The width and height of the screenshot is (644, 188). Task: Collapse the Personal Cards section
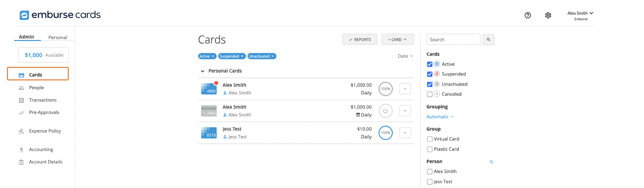(x=203, y=71)
